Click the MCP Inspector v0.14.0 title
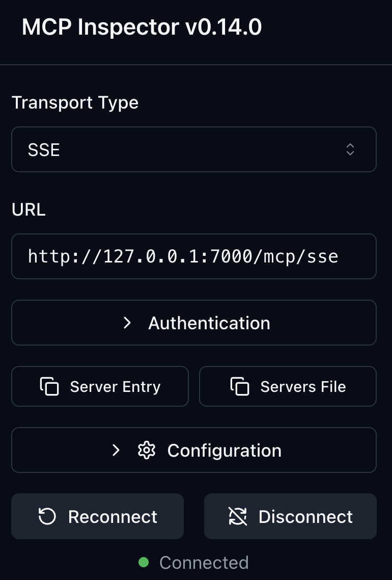Screen dimensions: 392x580 click(142, 28)
